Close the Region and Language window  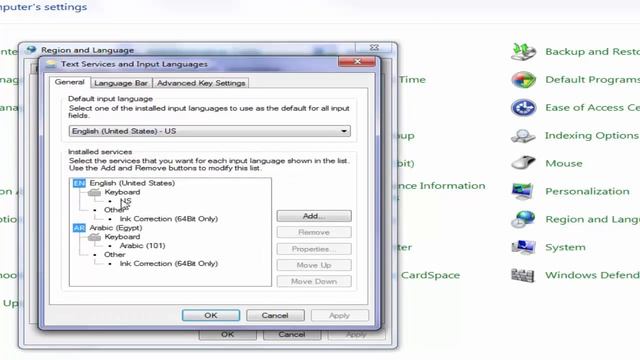[374, 48]
